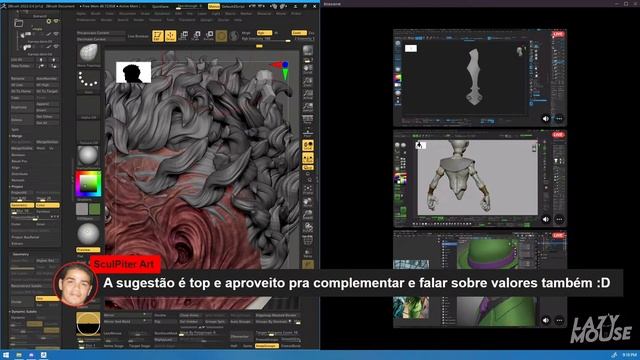Mute the middle Discord stream
This screenshot has width=640, height=360.
click(546, 219)
